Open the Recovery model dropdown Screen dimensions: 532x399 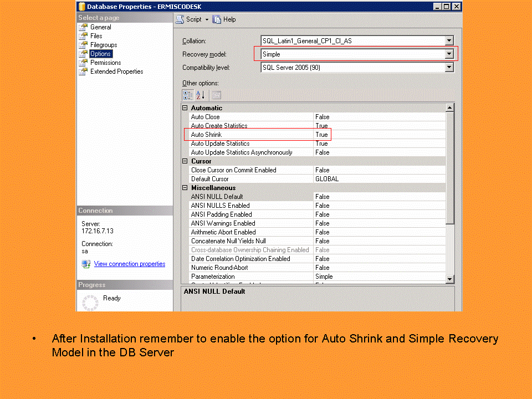[x=449, y=54]
